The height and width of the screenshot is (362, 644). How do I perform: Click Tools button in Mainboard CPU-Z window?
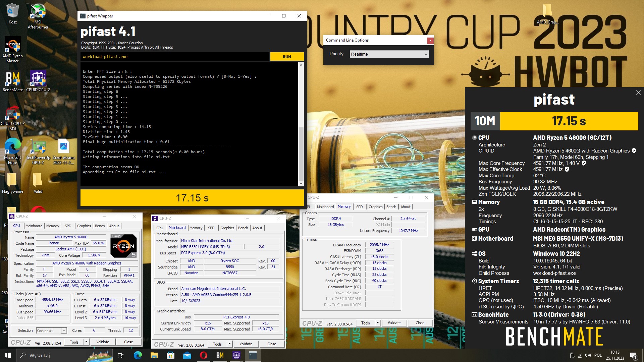pyautogui.click(x=217, y=344)
